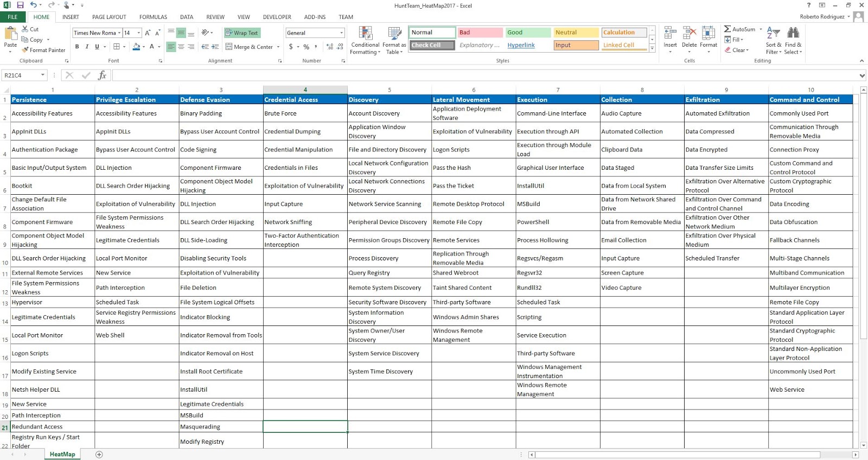The height and width of the screenshot is (460, 868).
Task: Toggle Middle Align vertical alignment
Action: pyautogui.click(x=181, y=33)
